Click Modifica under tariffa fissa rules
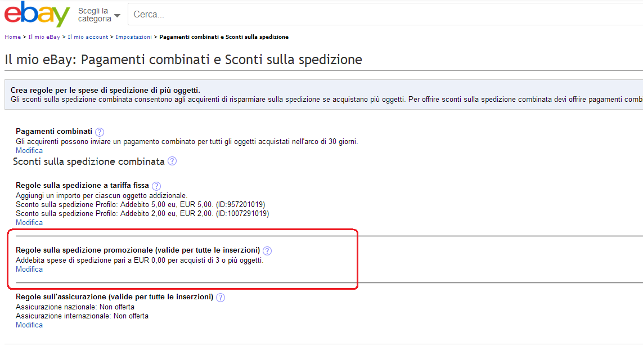This screenshot has height=364, width=643. tap(29, 223)
